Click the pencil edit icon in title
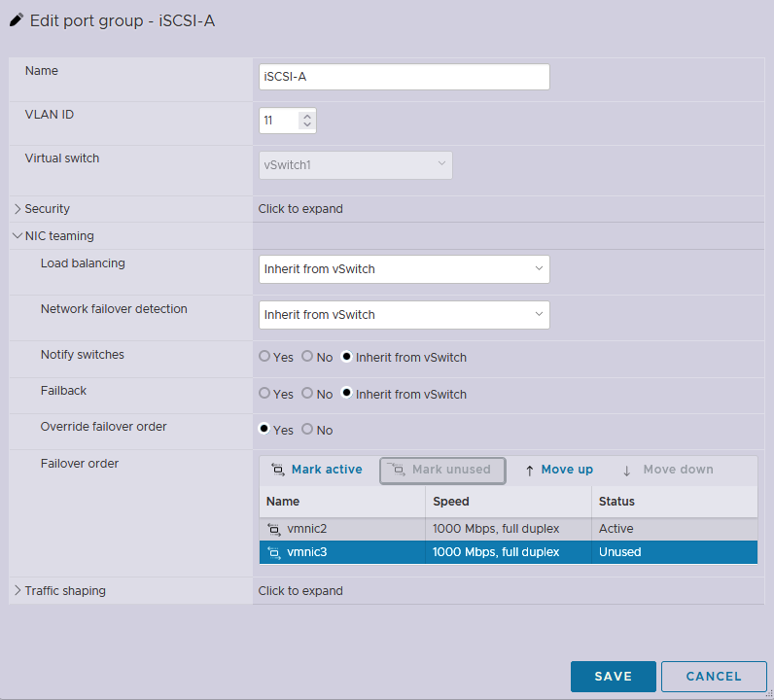This screenshot has height=700, width=774. tap(17, 20)
